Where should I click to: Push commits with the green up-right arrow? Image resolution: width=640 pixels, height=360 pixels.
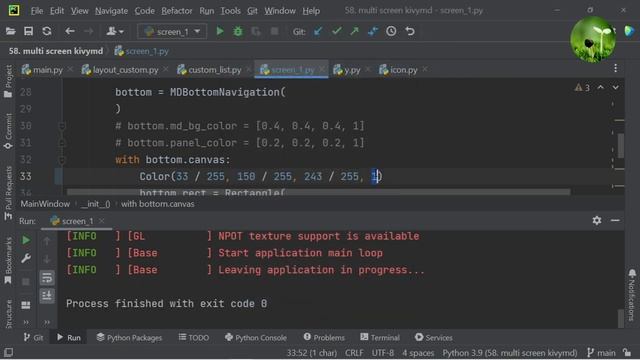point(354,31)
